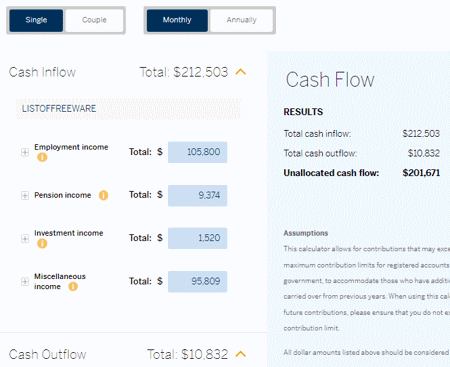Click the results $10,832 outflow value
450x367 pixels.
click(424, 153)
